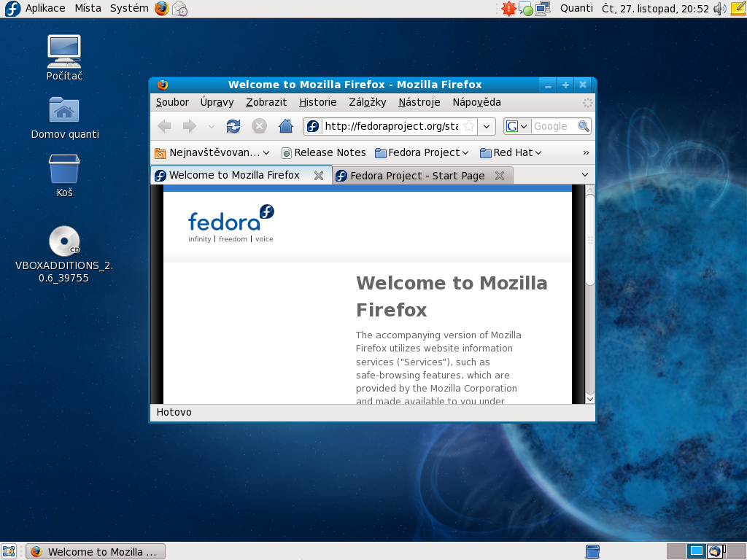This screenshot has height=560, width=747.
Task: Go back using the back arrow
Action: [x=164, y=126]
